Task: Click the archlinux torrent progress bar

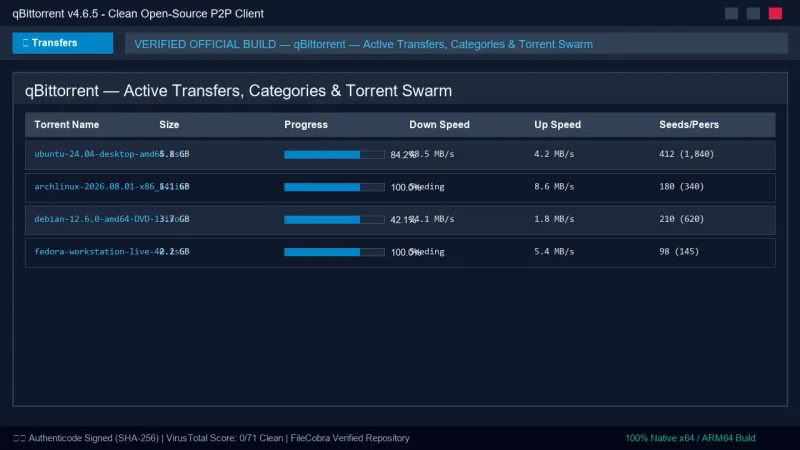Action: pyautogui.click(x=334, y=187)
